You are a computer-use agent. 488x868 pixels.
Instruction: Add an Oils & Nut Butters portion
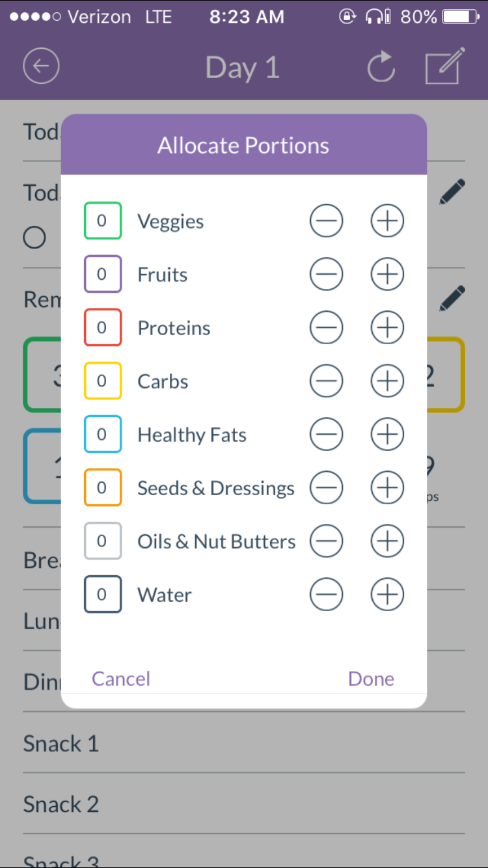(x=387, y=541)
